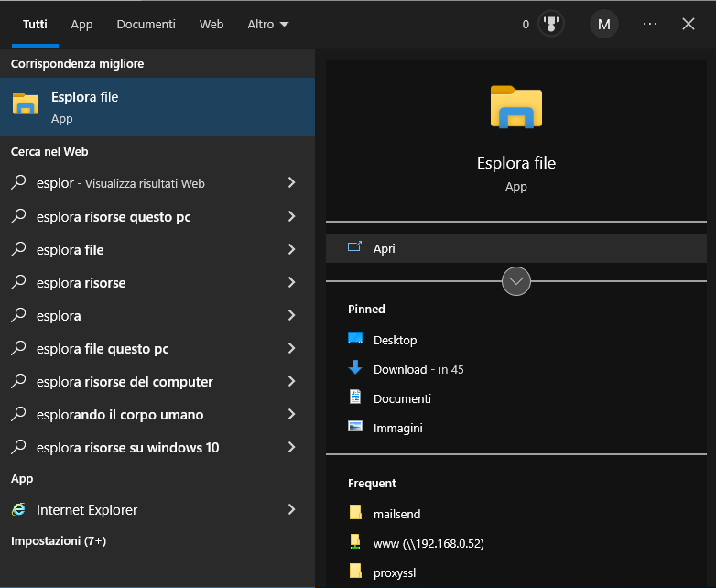Click the Apri button

[516, 248]
